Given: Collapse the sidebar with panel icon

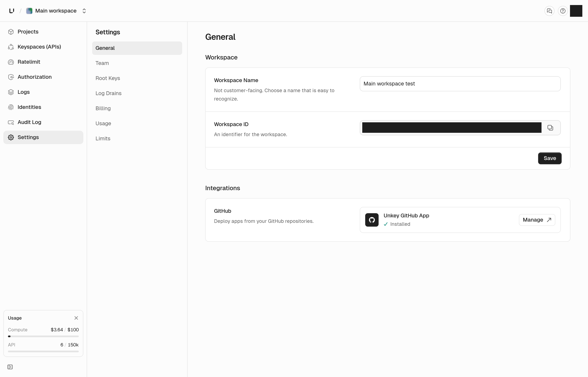Looking at the screenshot, I should pos(10,367).
